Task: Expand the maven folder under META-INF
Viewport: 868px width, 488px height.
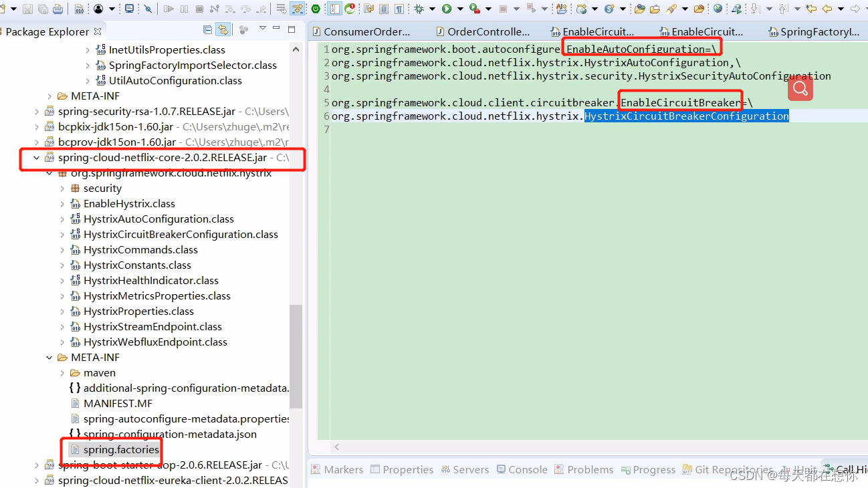Action: click(62, 373)
